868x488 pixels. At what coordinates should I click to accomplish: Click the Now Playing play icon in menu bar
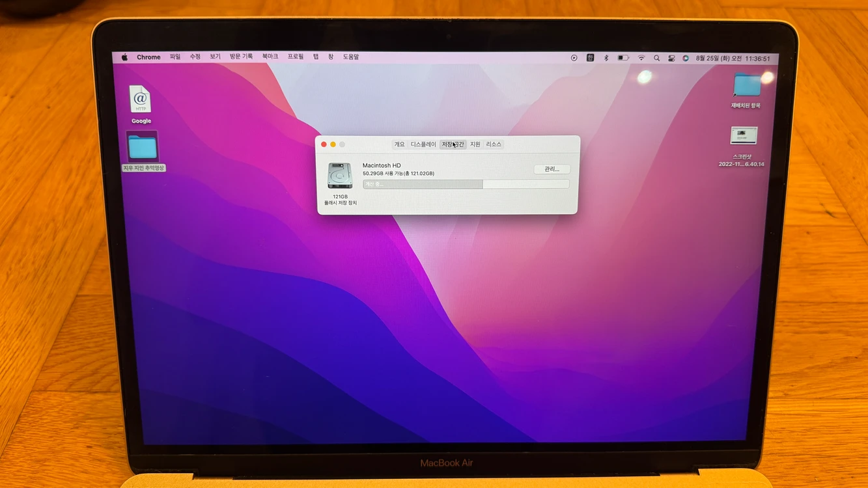[574, 58]
